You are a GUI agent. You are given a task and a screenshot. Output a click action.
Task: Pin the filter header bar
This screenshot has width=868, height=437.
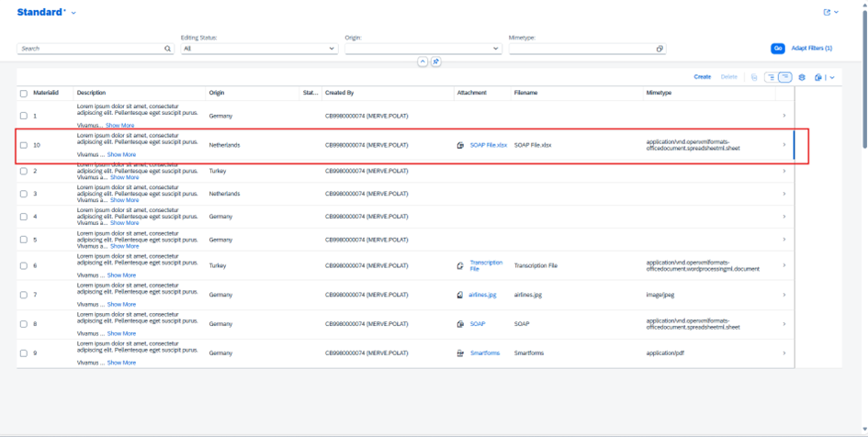pyautogui.click(x=436, y=62)
